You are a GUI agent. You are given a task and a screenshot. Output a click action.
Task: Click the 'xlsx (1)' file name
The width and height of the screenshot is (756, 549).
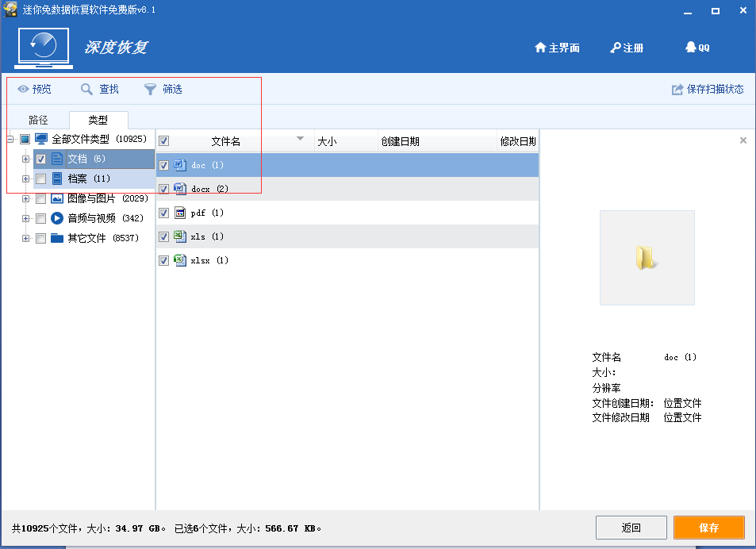(x=209, y=261)
